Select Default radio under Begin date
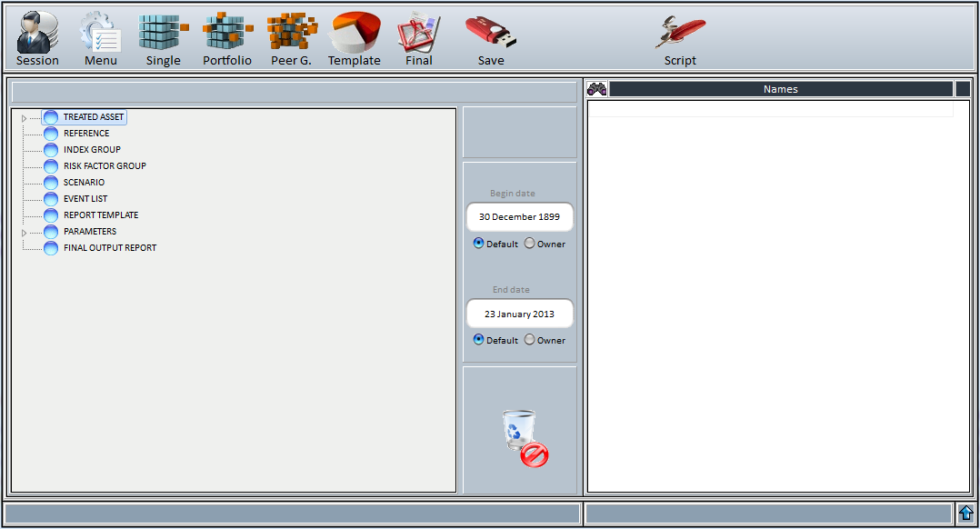This screenshot has width=980, height=529. point(478,243)
